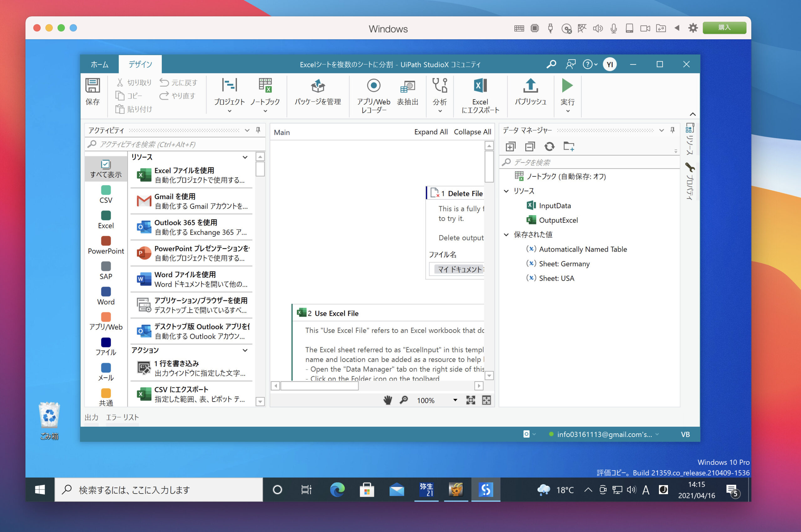
Task: Click the App/Web Recorder icon
Action: click(x=373, y=86)
